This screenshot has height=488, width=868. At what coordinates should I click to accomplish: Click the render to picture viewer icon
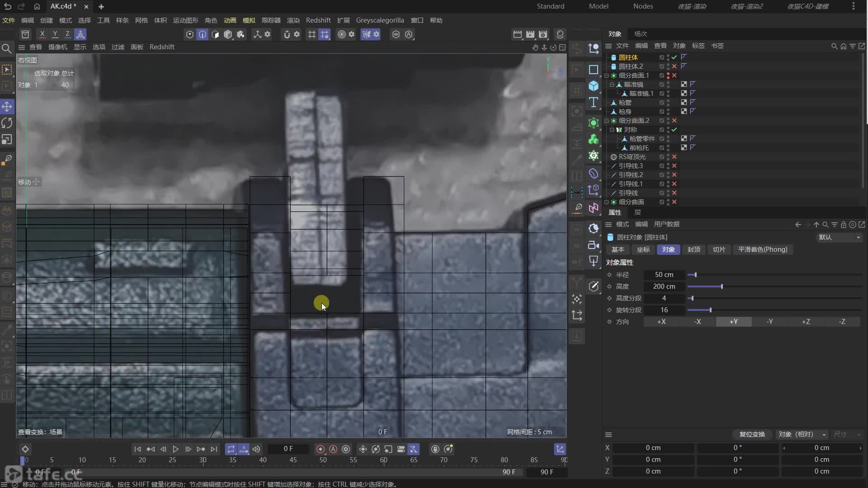point(530,34)
